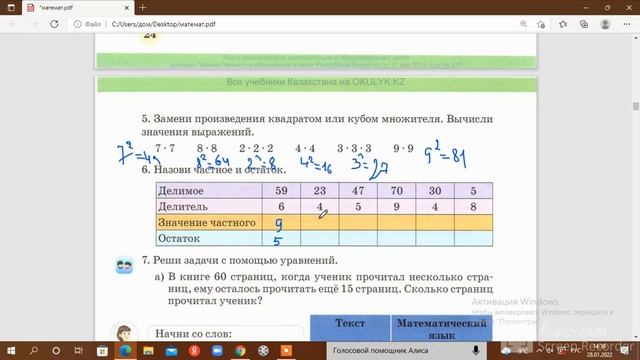640x360 pixels.
Task: Launch Yandex browser from the taskbar
Action: pos(194,351)
